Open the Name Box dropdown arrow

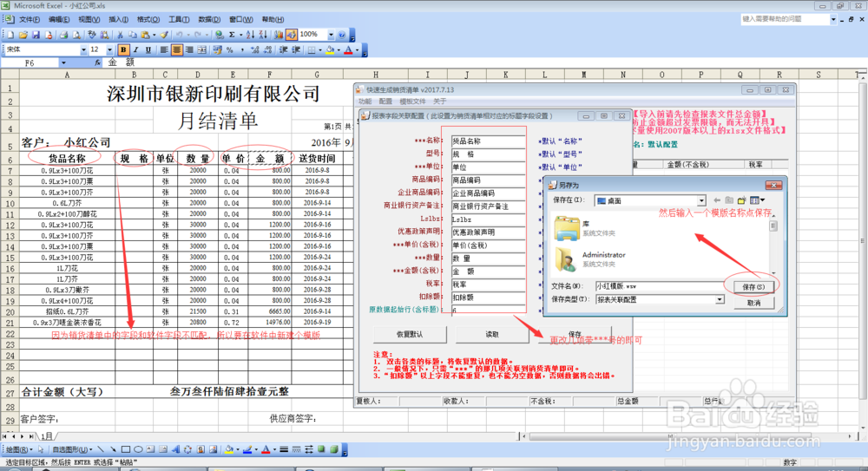click(x=63, y=62)
